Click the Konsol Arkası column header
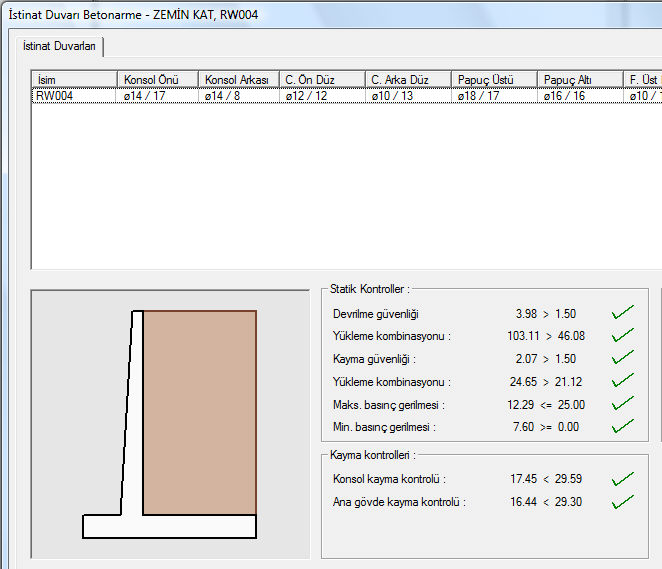662x569 pixels. (239, 79)
